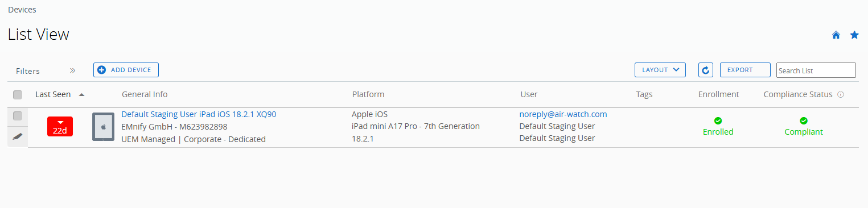Click the Platform column header
This screenshot has width=868, height=208.
[x=368, y=94]
